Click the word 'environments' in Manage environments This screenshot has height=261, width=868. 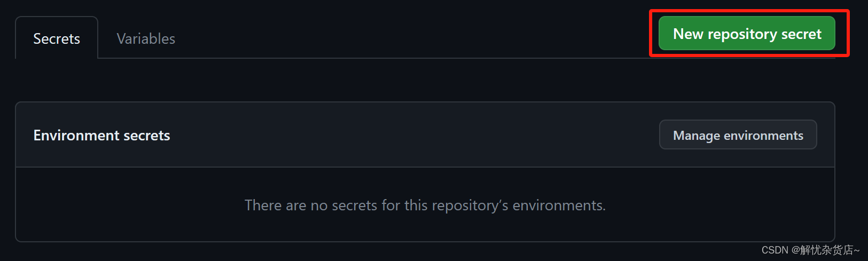(763, 136)
